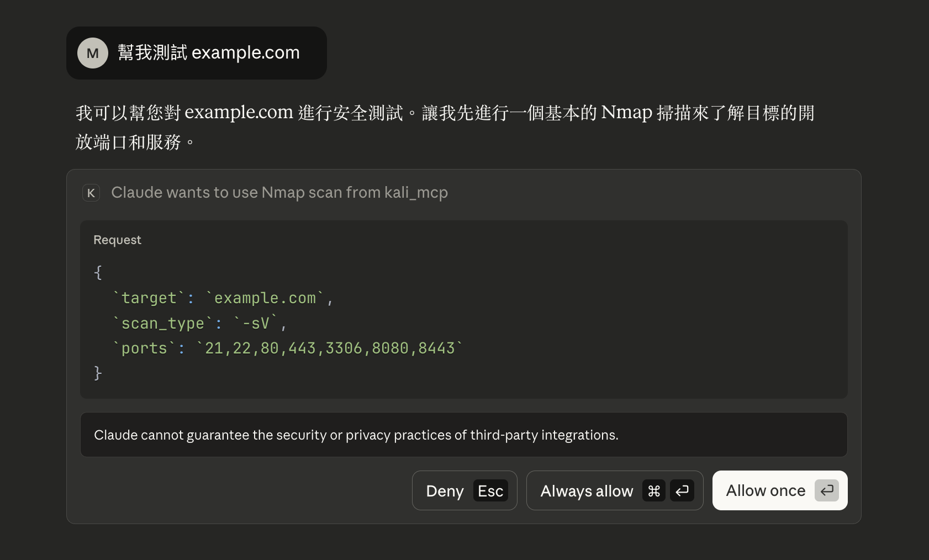Click the Request label
Screen dimensions: 929x560
tap(117, 240)
